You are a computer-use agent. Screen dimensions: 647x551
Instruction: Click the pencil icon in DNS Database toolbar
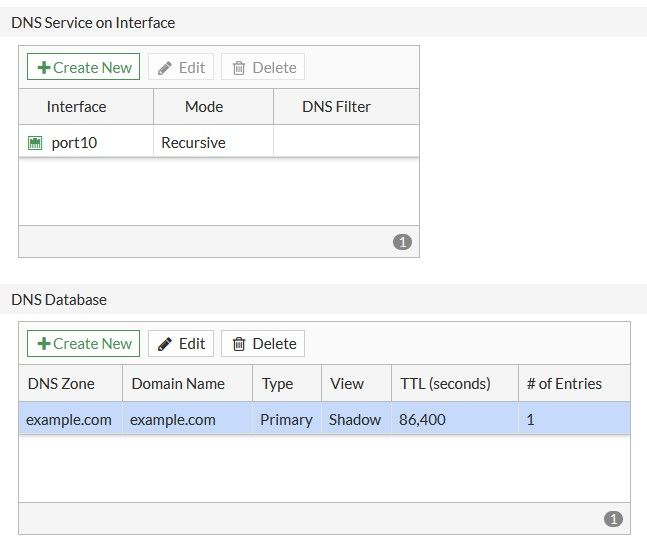(165, 343)
